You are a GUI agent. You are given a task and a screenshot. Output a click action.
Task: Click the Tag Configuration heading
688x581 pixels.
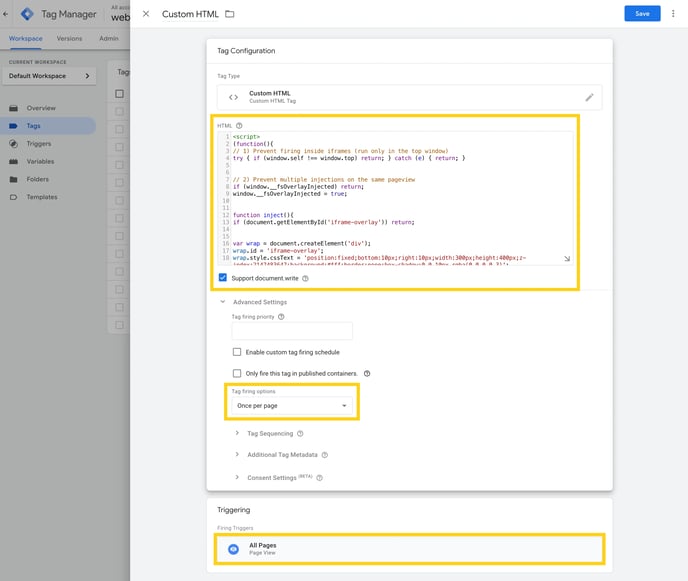pyautogui.click(x=246, y=51)
